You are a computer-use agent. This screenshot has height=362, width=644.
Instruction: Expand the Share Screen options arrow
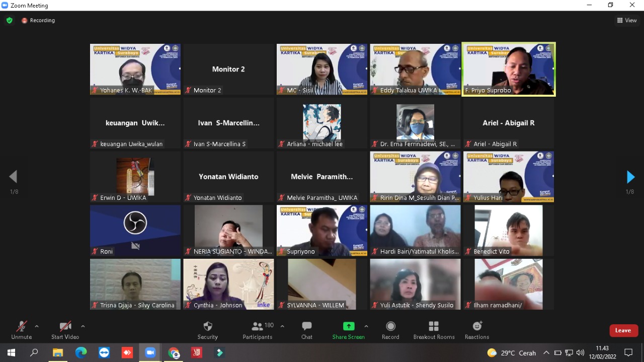point(366,326)
